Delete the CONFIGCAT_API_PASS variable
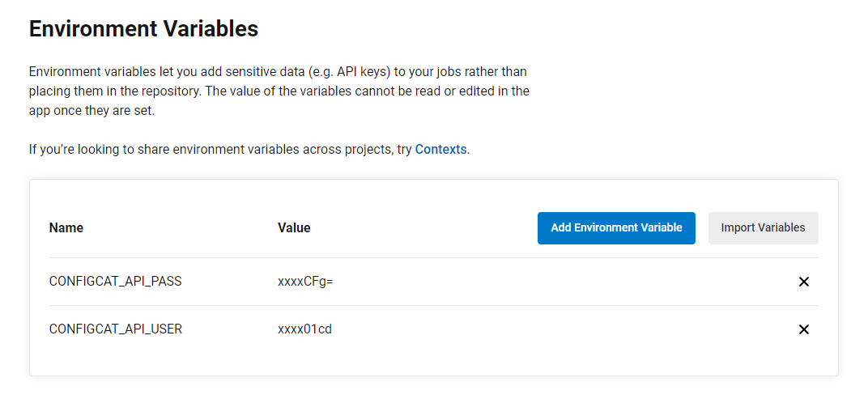Viewport: 868px width, 399px height. 803,282
